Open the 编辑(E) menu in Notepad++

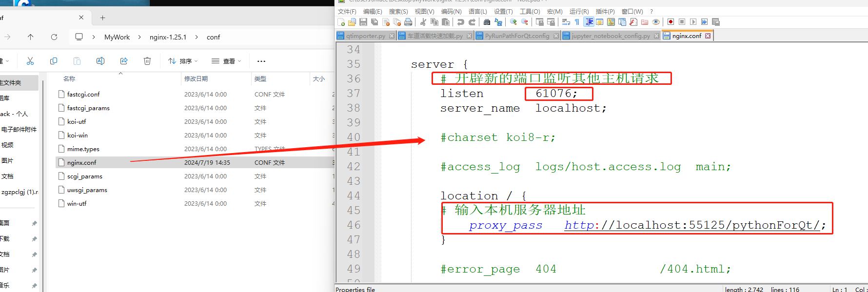click(373, 11)
